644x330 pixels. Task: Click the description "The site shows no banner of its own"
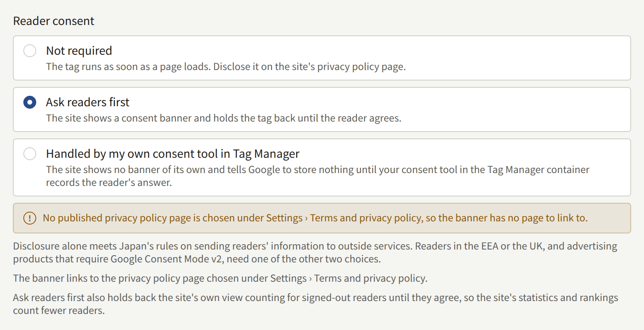tap(318, 176)
